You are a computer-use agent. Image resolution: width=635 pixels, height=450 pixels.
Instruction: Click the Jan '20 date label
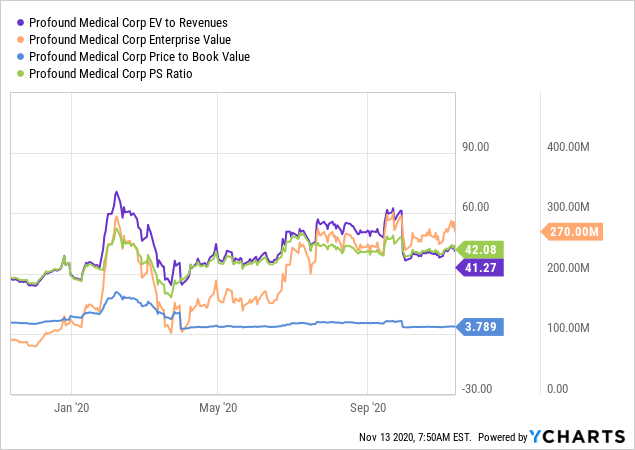tap(72, 408)
